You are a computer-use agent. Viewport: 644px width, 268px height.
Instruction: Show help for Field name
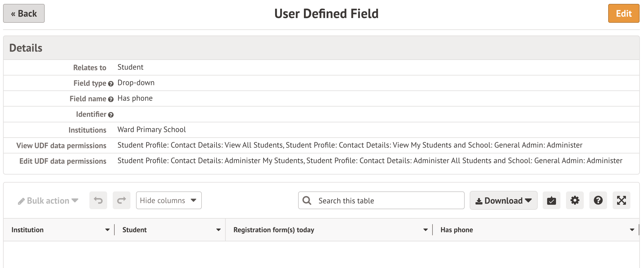(111, 99)
